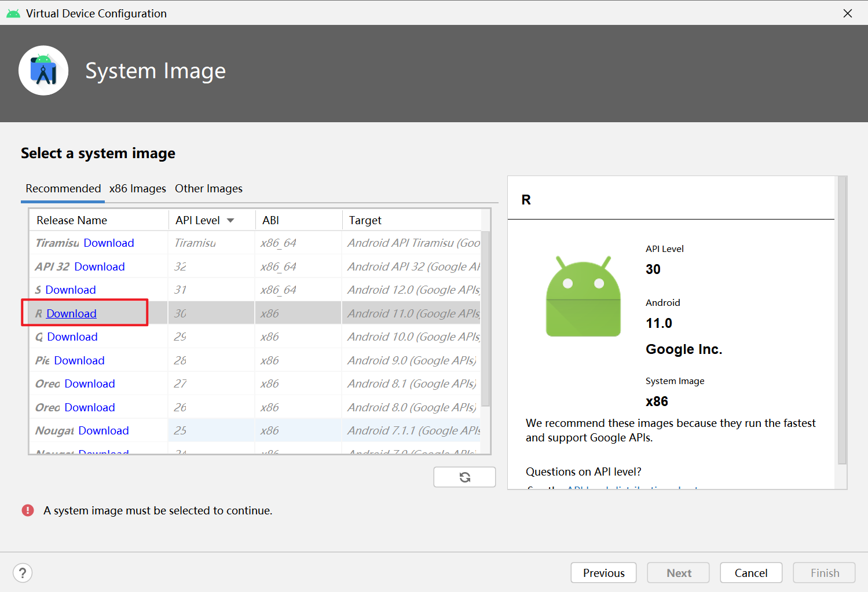The image size is (868, 592).
Task: Click the x86_64 ABI cell in Tiramisu row
Action: [299, 243]
